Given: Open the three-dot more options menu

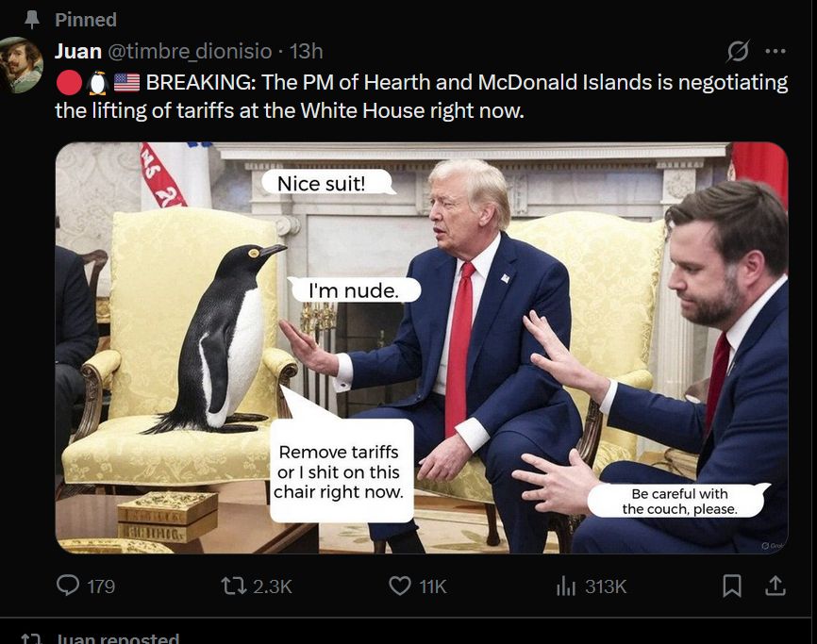Looking at the screenshot, I should pos(775,51).
